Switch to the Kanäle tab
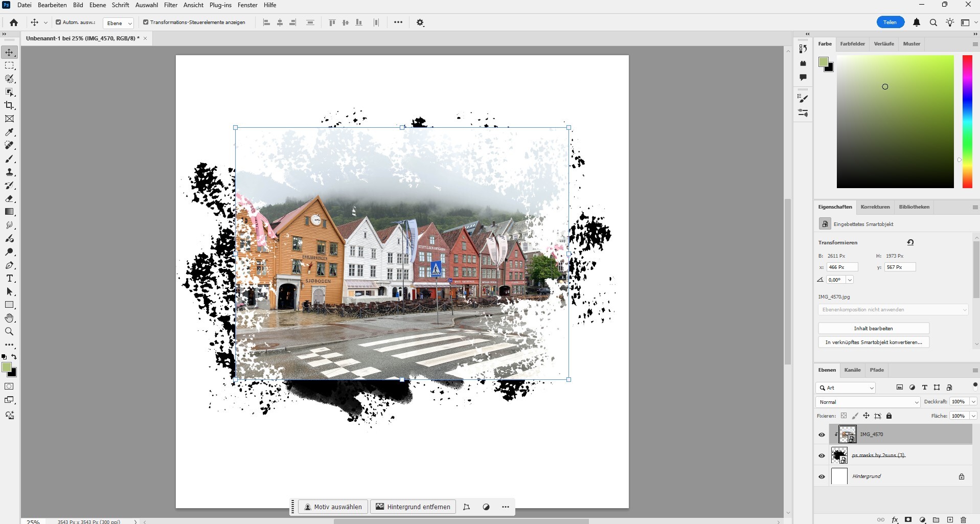Viewport: 980px width, 524px height. point(852,370)
